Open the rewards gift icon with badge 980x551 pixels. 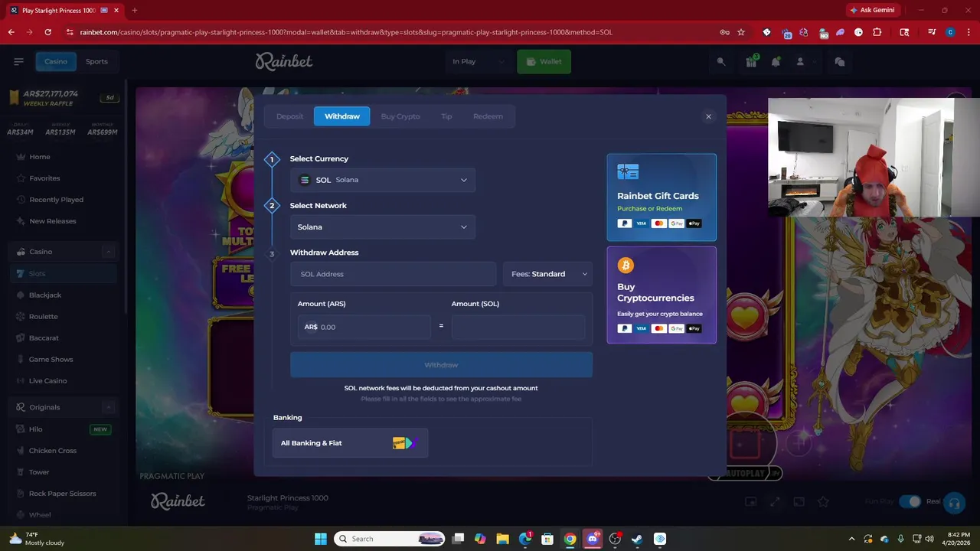pos(751,61)
